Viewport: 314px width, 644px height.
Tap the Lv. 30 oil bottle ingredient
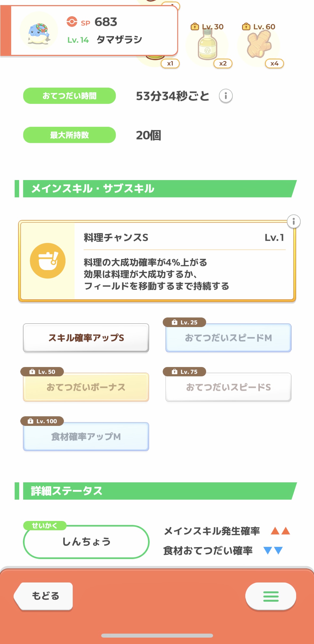tap(207, 45)
